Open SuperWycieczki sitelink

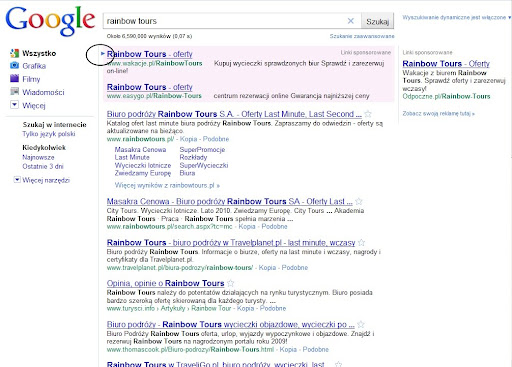(204, 165)
